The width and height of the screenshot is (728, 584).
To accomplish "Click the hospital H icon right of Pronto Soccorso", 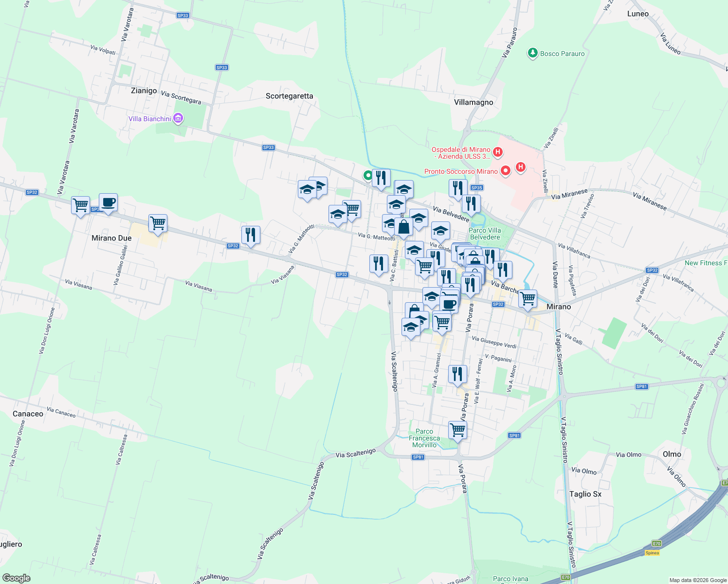I will pos(521,167).
